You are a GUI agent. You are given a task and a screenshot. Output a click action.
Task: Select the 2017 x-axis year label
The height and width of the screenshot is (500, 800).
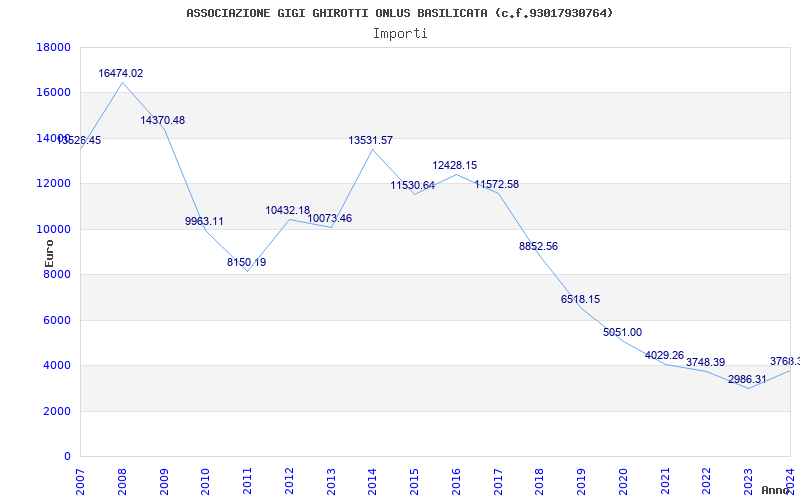498,482
